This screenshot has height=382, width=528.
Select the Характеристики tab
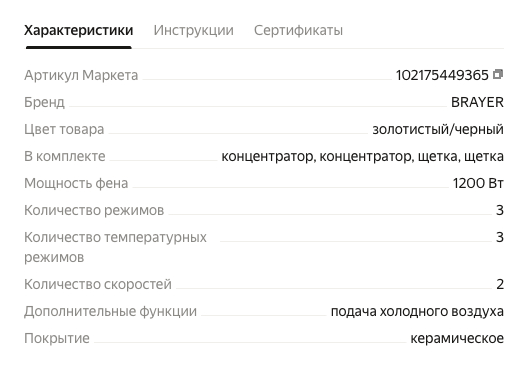pyautogui.click(x=79, y=30)
